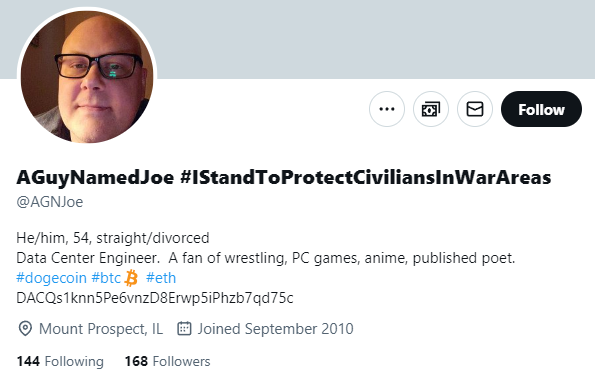Click the @AGNJoe handle text

tap(50, 202)
